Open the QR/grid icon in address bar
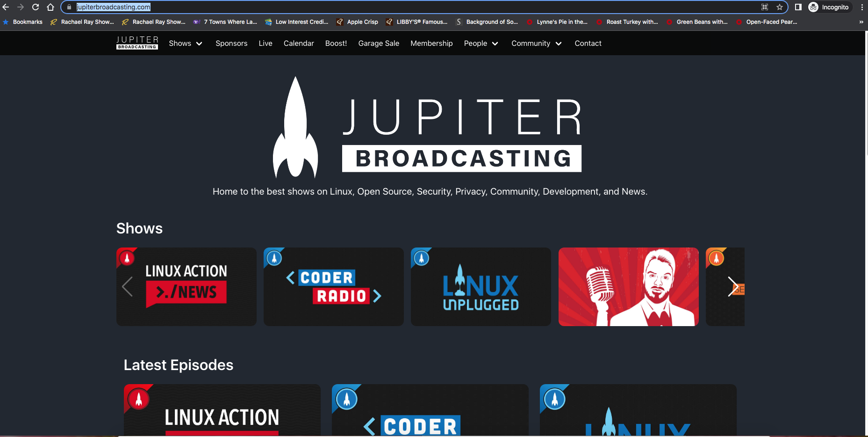The height and width of the screenshot is (437, 868). tap(765, 7)
